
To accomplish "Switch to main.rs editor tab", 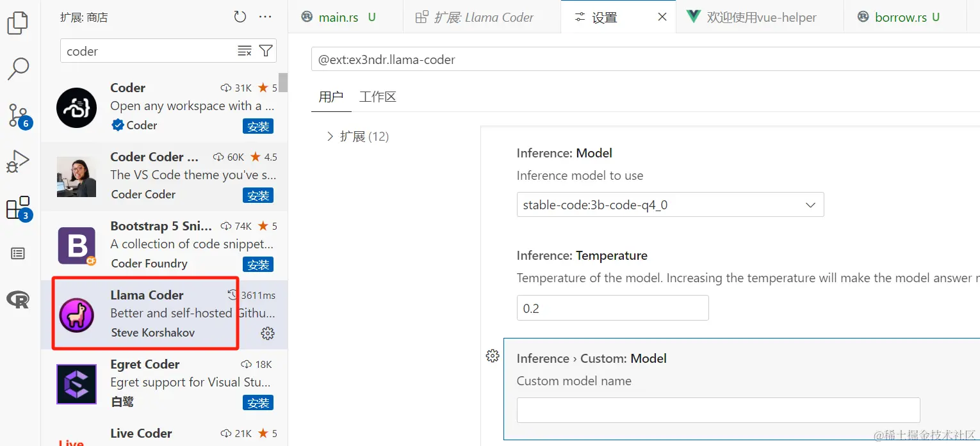I will pyautogui.click(x=345, y=17).
